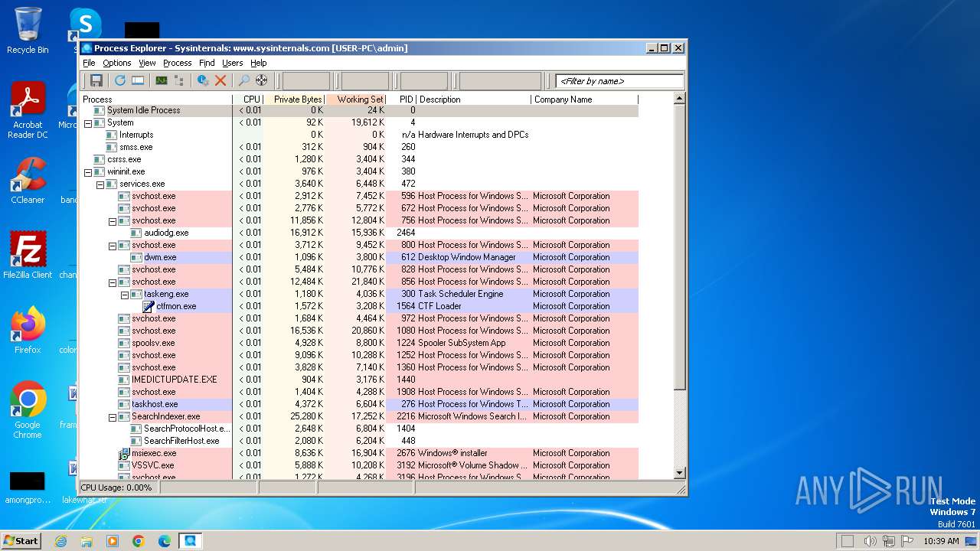
Task: Click the CPU Usage status bar entry
Action: [x=117, y=487]
